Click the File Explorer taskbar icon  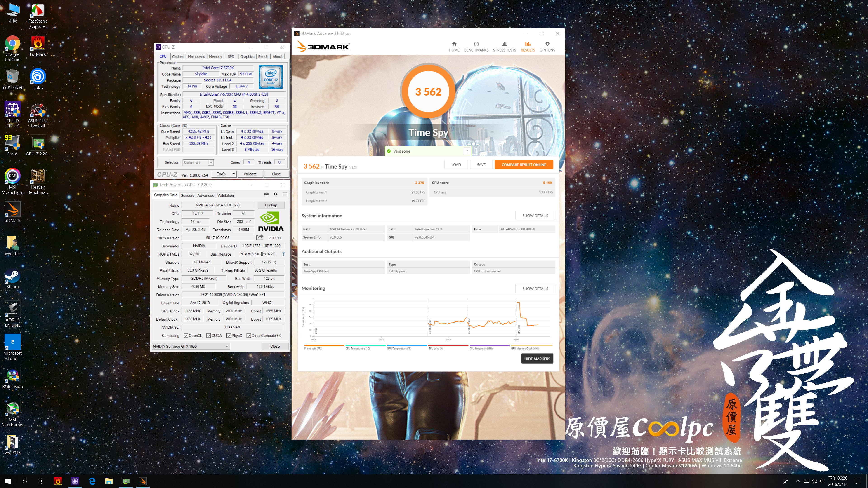[x=109, y=481]
